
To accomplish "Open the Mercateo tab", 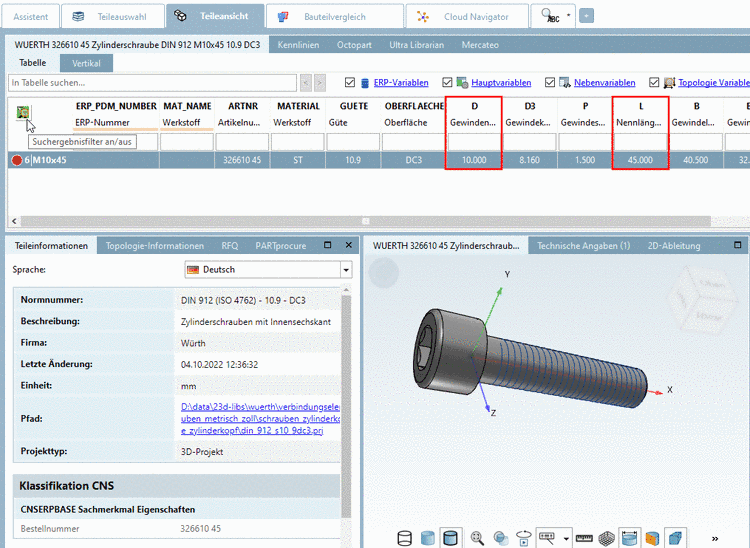I will click(x=480, y=45).
